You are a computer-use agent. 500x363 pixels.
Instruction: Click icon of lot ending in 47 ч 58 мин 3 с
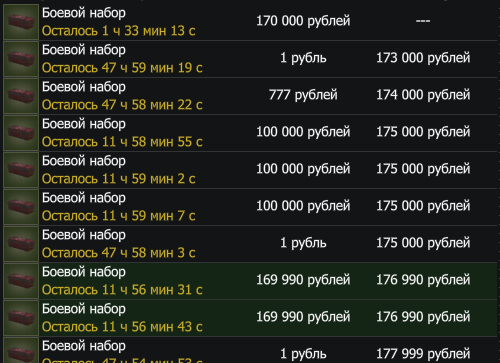tap(21, 244)
